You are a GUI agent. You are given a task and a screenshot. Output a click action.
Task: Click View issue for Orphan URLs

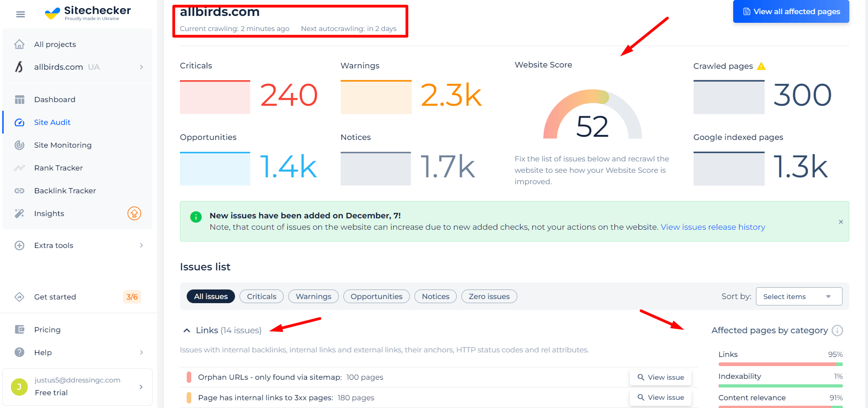tap(660, 377)
